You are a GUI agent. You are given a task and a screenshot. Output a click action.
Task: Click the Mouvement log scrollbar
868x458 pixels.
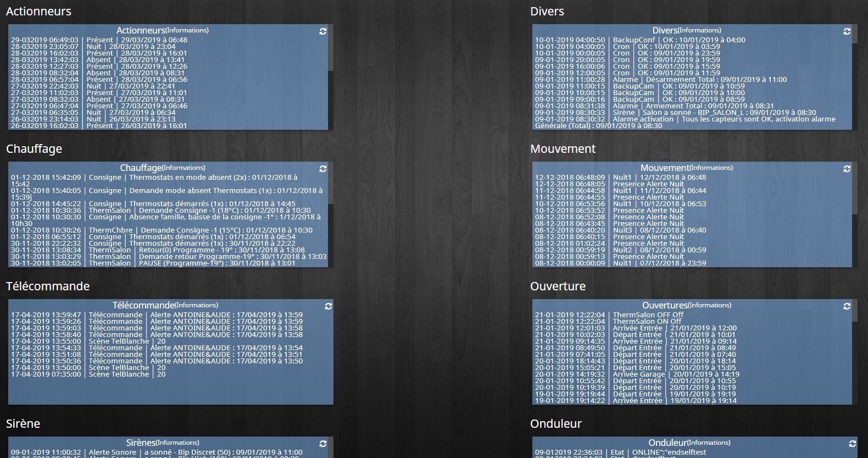(855, 187)
